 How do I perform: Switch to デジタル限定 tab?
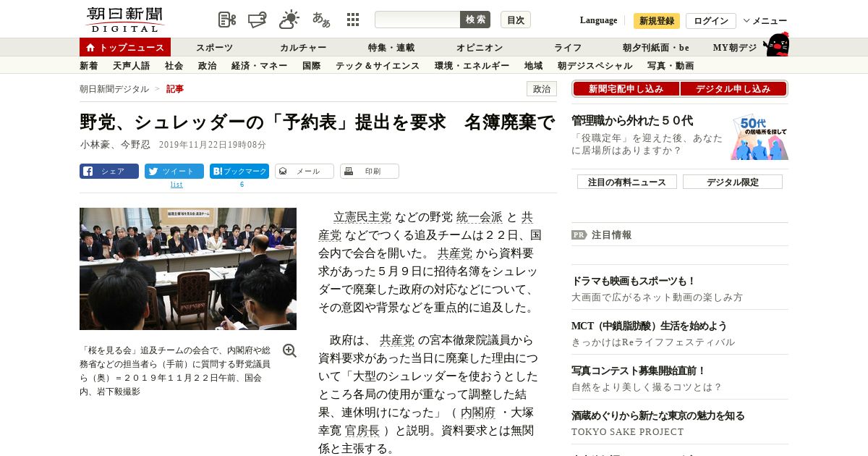(x=733, y=182)
